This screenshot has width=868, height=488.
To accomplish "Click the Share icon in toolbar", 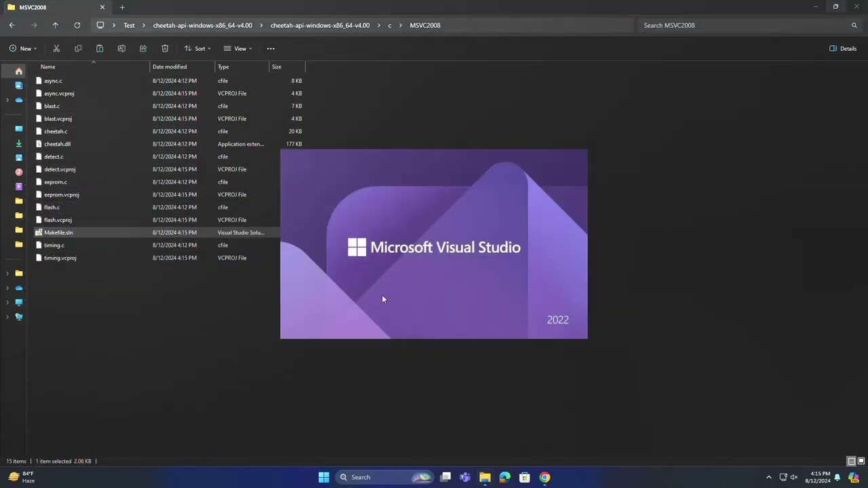I will point(143,49).
